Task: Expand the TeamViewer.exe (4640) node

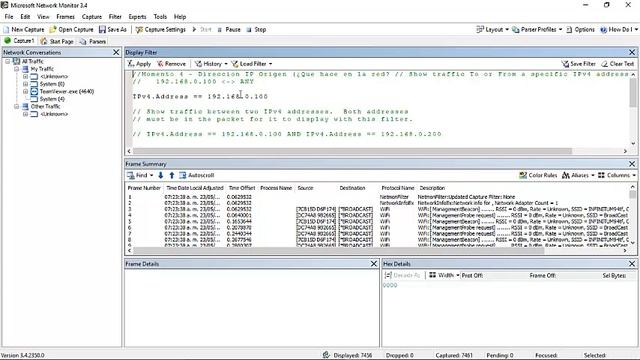Action: 25,91
